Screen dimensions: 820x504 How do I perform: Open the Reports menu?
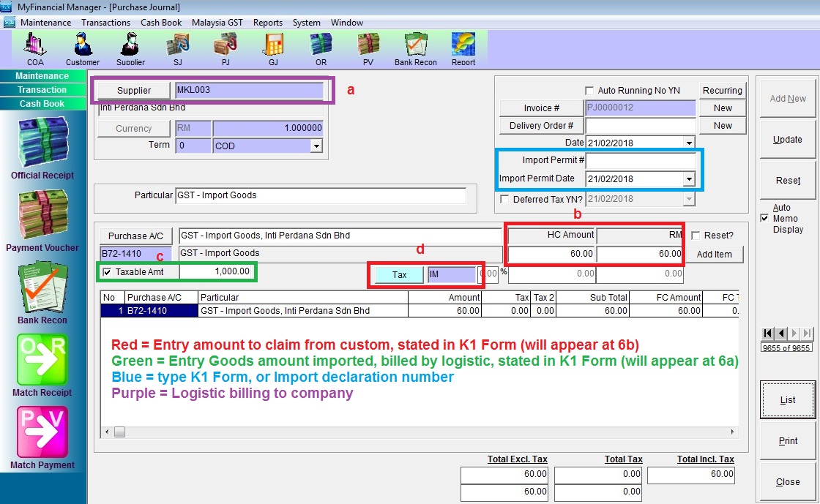coord(268,23)
